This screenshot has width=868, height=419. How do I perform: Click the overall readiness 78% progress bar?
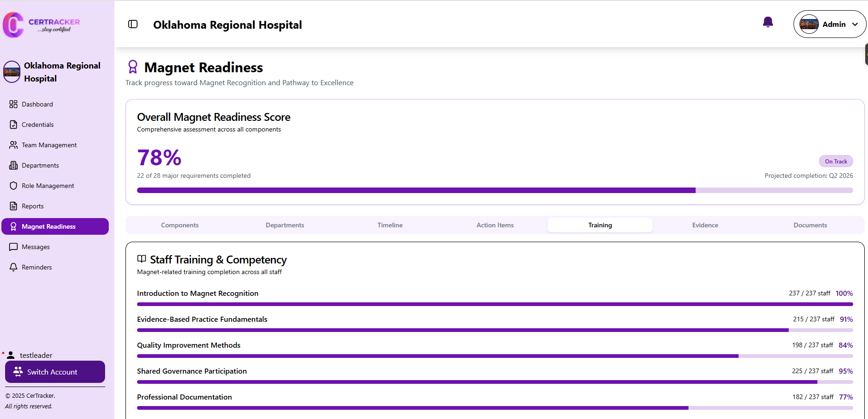click(x=494, y=190)
